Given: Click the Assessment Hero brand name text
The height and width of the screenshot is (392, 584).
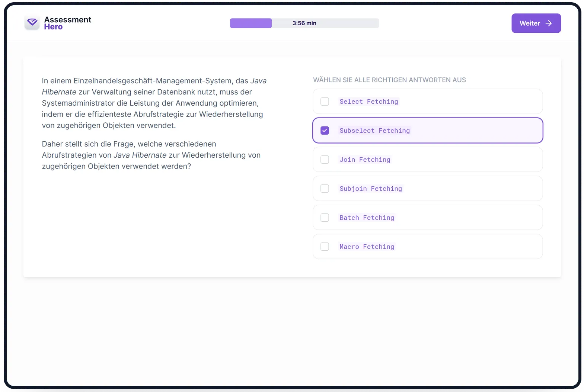Looking at the screenshot, I should pyautogui.click(x=67, y=23).
